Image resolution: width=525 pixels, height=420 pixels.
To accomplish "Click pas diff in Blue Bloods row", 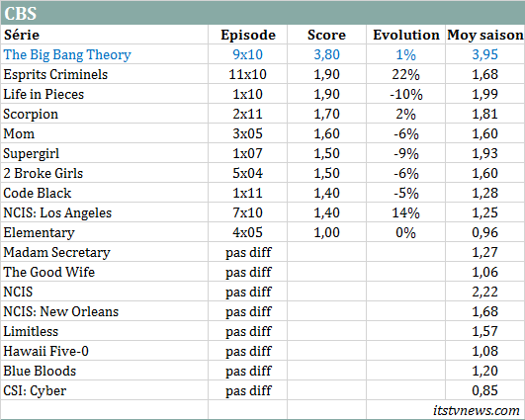I will coord(248,372).
